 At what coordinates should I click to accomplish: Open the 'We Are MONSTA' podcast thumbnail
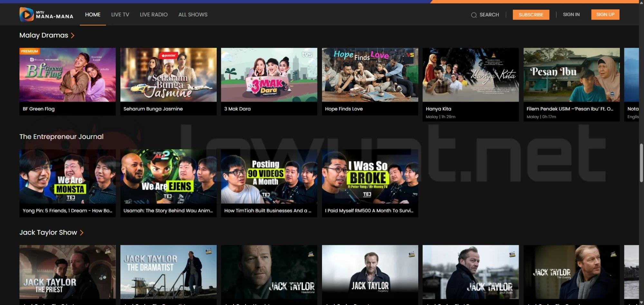68,176
